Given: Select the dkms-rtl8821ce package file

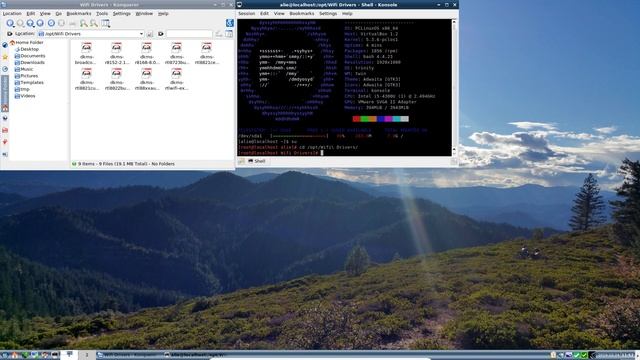Looking at the screenshot, I should [207, 54].
